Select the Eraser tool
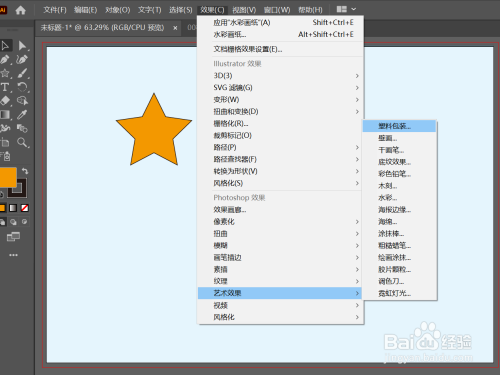 (x=5, y=101)
